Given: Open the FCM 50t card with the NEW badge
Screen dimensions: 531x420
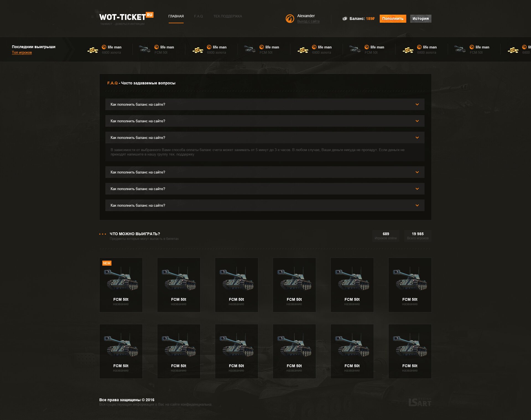Looking at the screenshot, I should (121, 285).
